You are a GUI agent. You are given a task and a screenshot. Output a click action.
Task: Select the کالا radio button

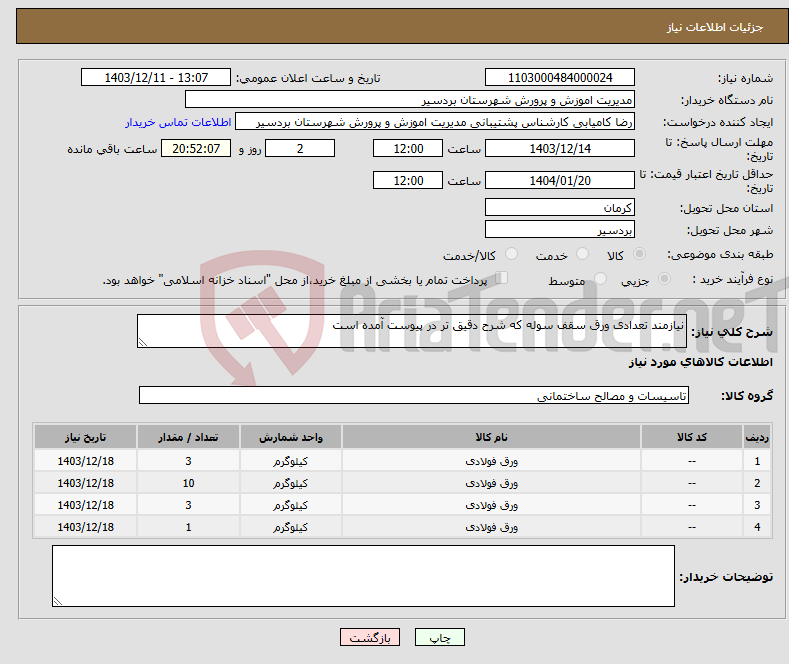pyautogui.click(x=639, y=254)
